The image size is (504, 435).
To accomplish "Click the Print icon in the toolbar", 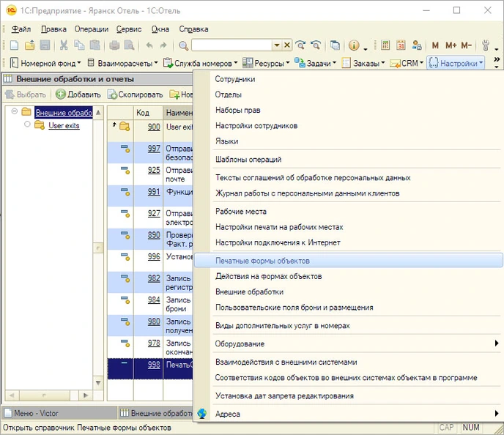I will 115,45.
